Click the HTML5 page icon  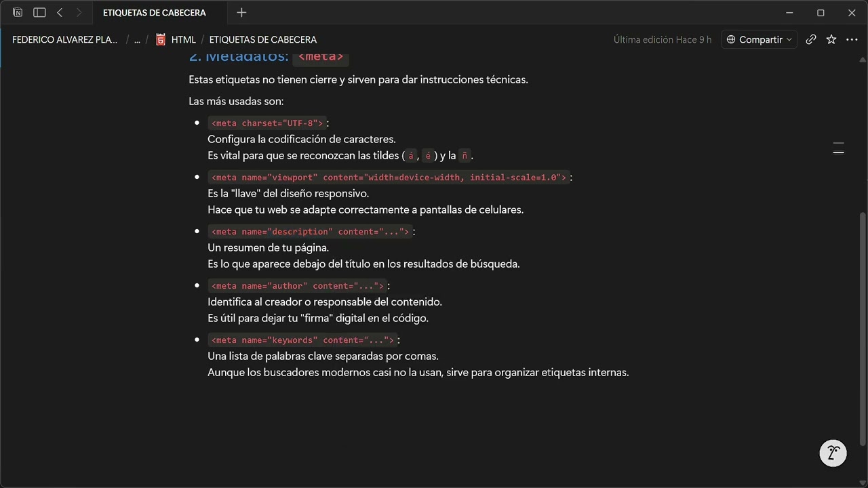click(x=161, y=39)
